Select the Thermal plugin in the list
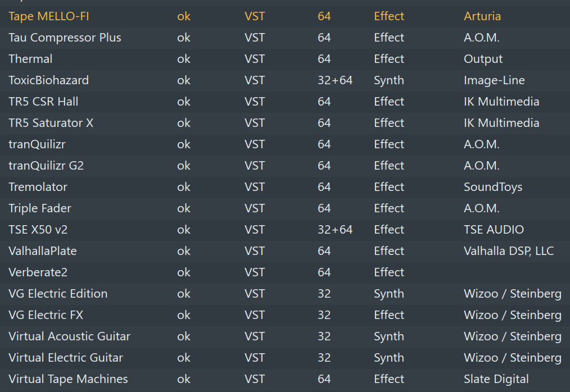 30,59
